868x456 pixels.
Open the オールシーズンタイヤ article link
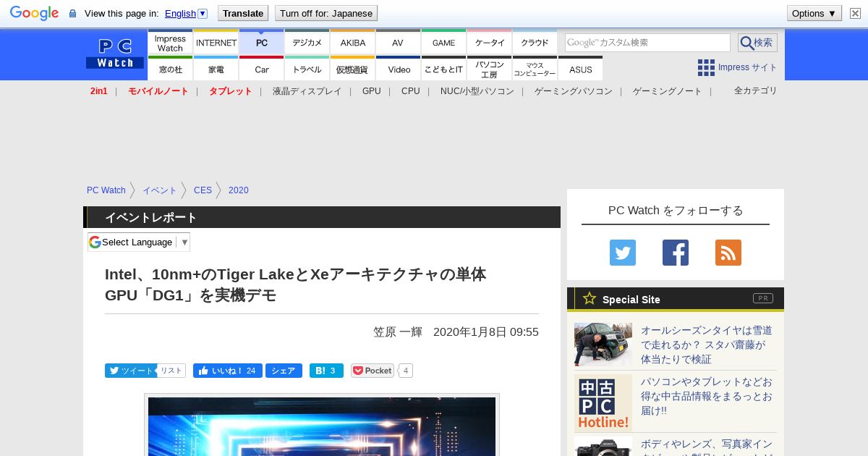tap(707, 345)
